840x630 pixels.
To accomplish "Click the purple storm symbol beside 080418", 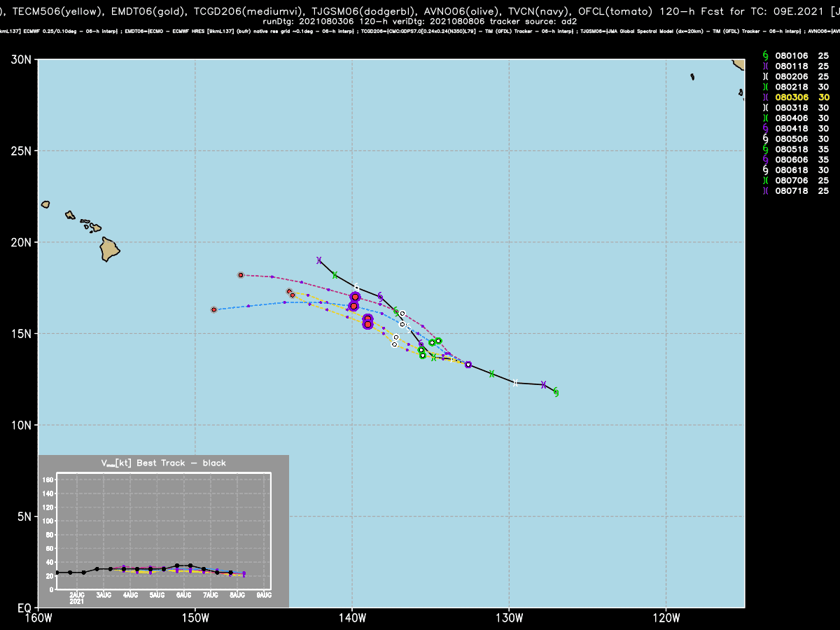I will pyautogui.click(x=765, y=128).
